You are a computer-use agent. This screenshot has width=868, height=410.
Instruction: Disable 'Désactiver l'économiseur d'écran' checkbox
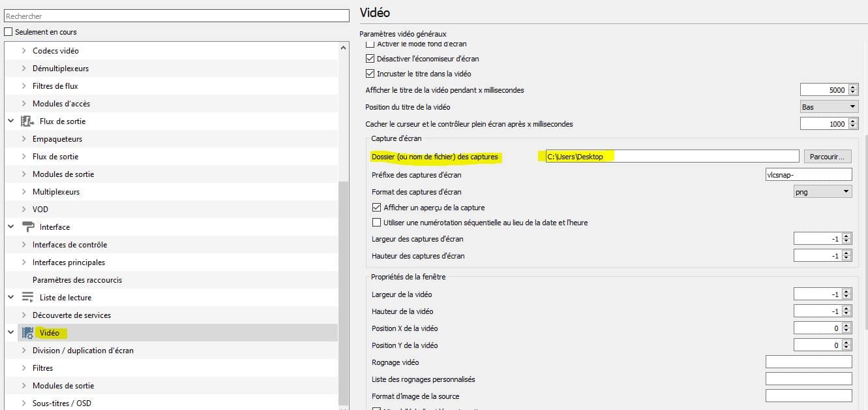pyautogui.click(x=370, y=59)
